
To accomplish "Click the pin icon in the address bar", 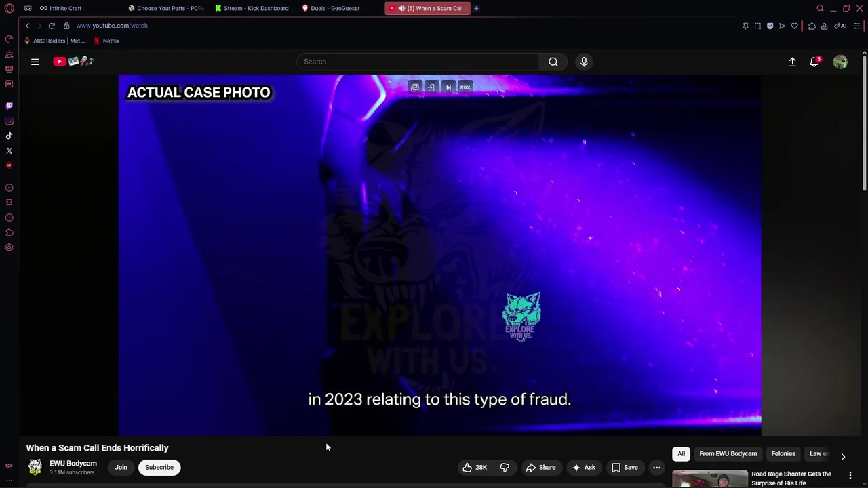I will (x=745, y=26).
